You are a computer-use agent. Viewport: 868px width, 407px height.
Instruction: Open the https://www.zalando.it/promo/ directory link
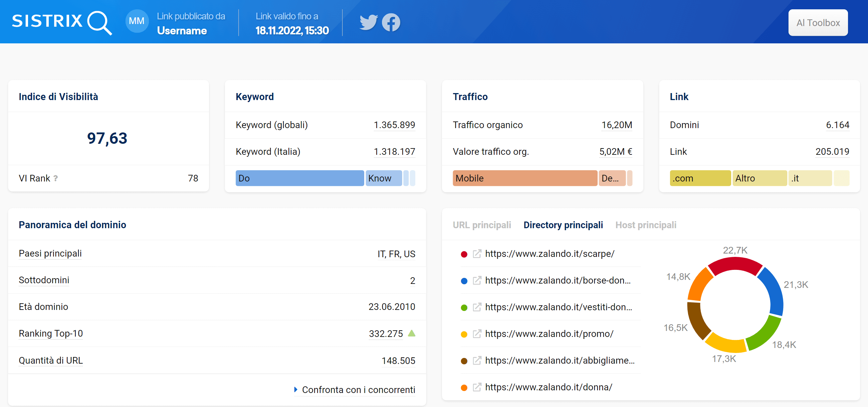(549, 334)
